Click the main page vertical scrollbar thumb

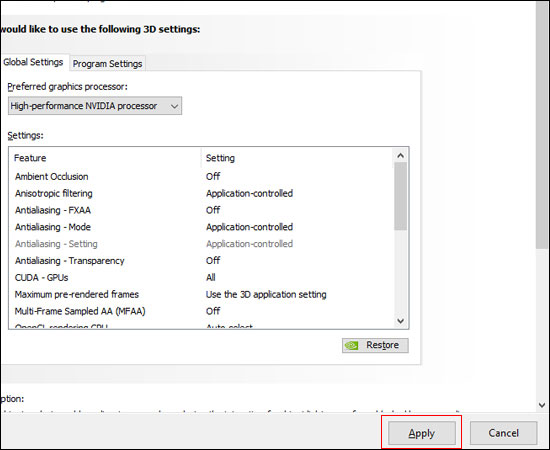[x=542, y=125]
